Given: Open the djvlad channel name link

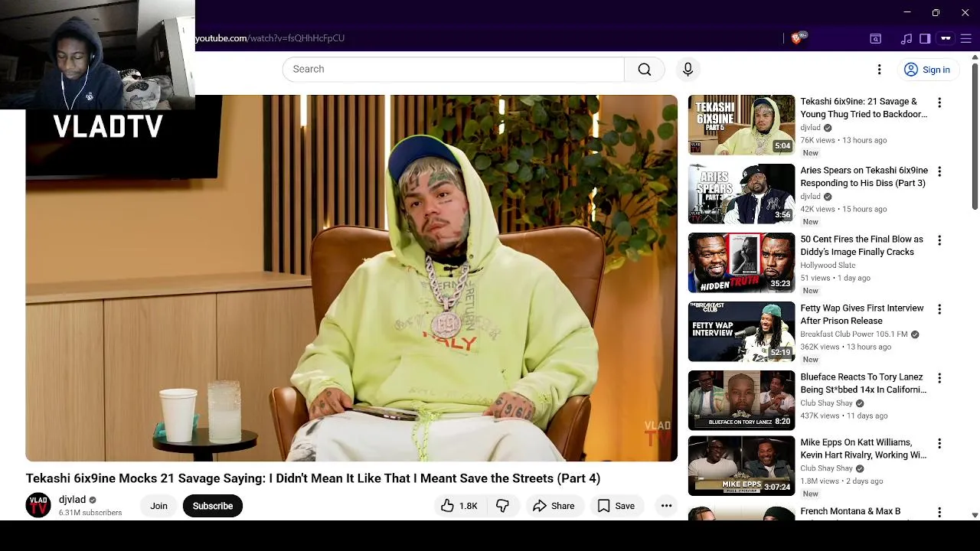Looking at the screenshot, I should tap(72, 500).
